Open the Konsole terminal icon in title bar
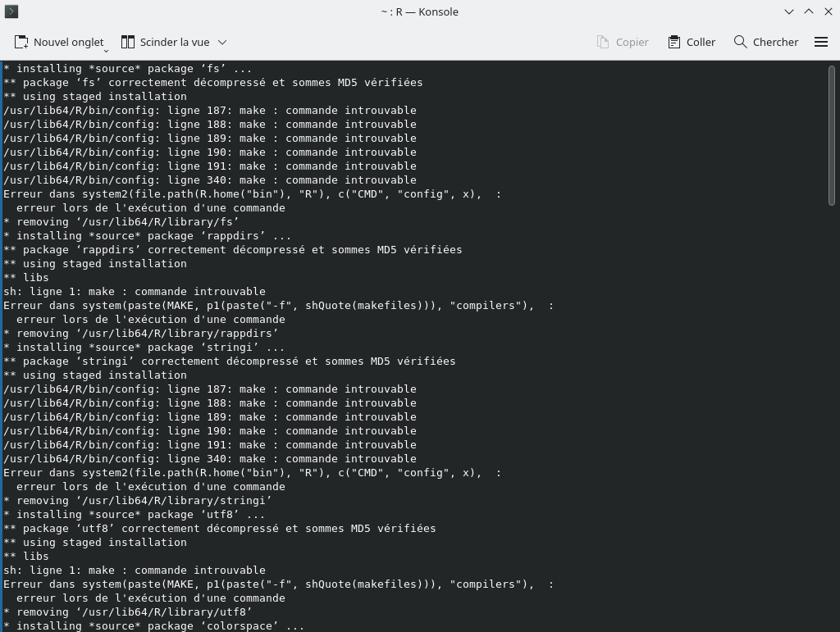 [x=11, y=11]
